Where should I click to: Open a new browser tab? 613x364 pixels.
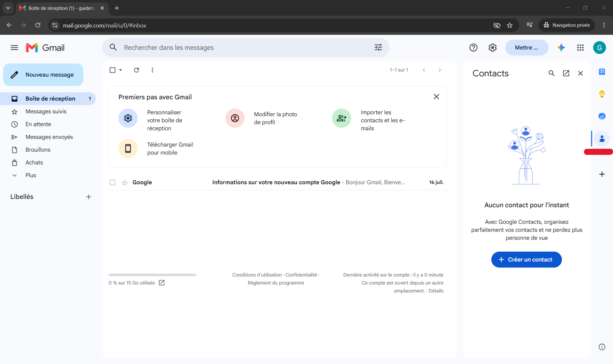coord(117,8)
